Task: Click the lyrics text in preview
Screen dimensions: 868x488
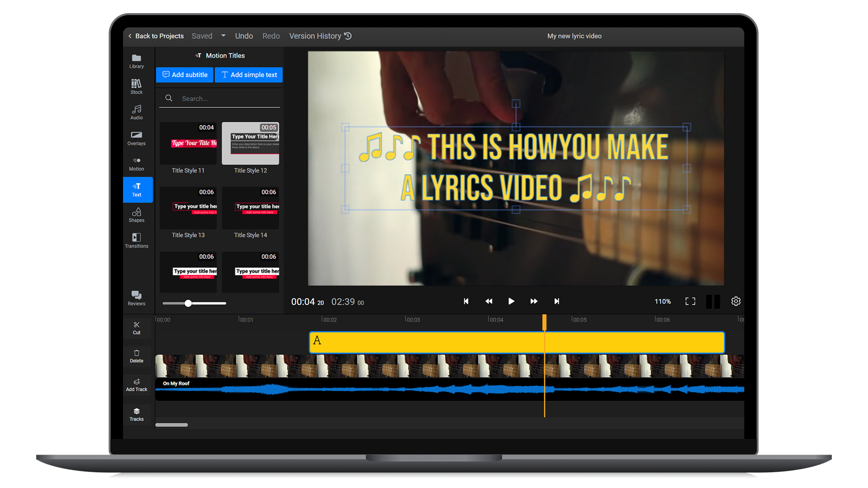Action: click(515, 168)
